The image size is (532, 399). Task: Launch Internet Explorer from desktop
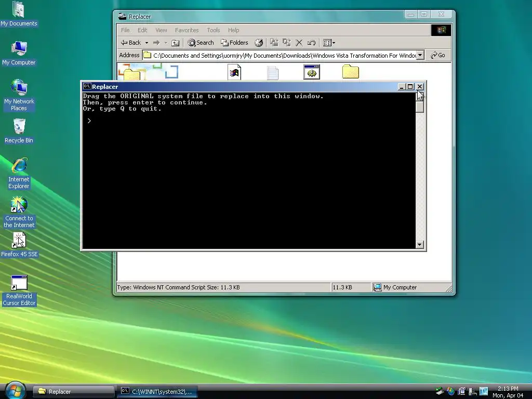click(x=19, y=173)
